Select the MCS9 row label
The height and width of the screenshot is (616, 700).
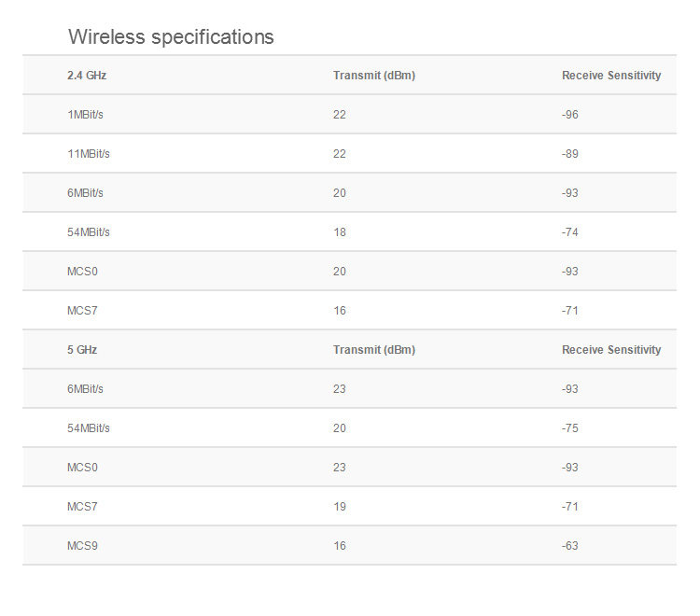82,546
